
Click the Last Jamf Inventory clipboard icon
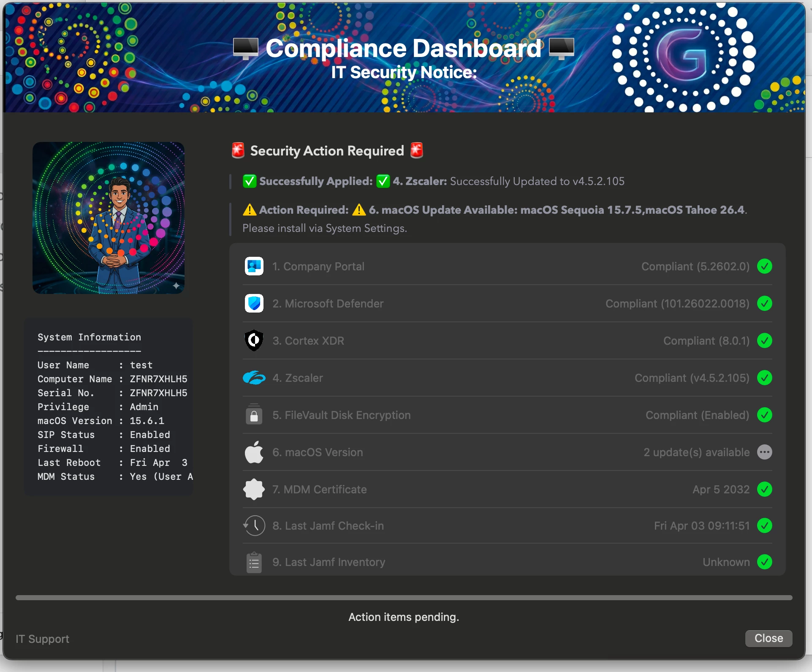pyautogui.click(x=254, y=562)
